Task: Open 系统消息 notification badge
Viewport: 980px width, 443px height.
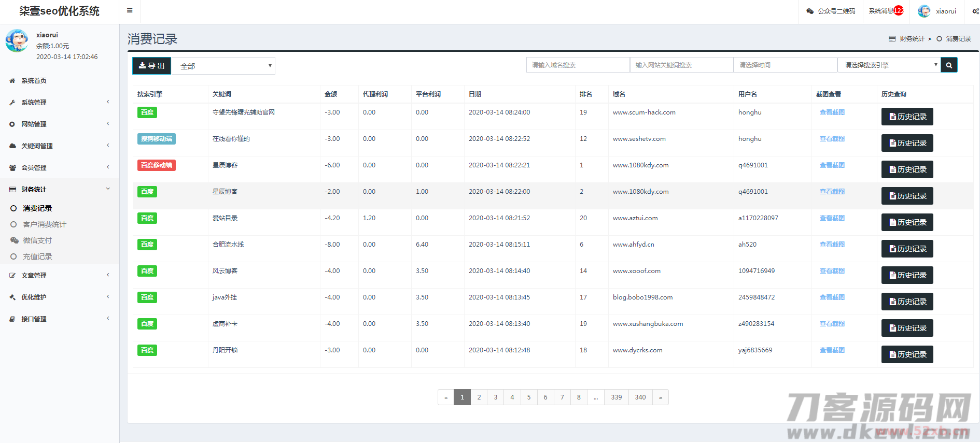Action: click(898, 10)
